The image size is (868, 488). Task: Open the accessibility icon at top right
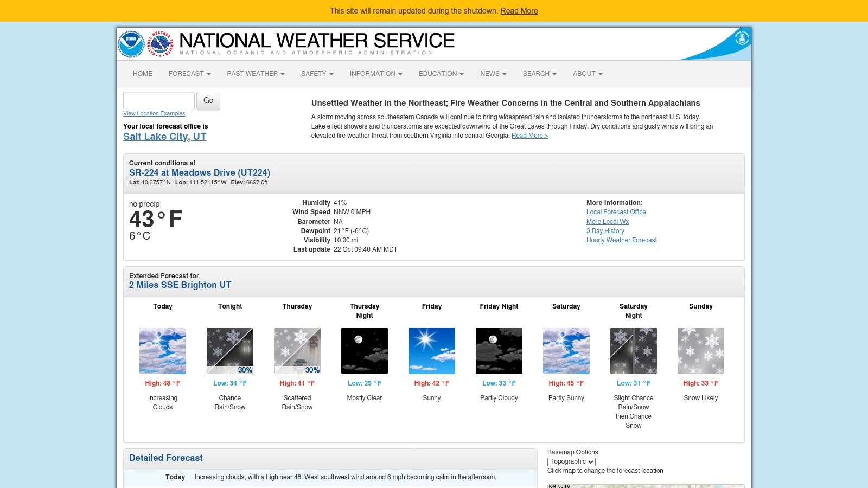point(742,38)
